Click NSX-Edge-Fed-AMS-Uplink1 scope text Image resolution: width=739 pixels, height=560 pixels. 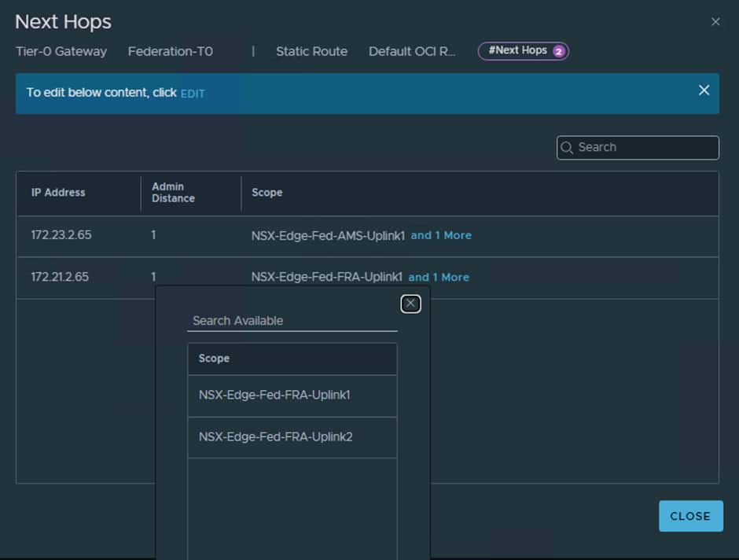click(x=328, y=235)
